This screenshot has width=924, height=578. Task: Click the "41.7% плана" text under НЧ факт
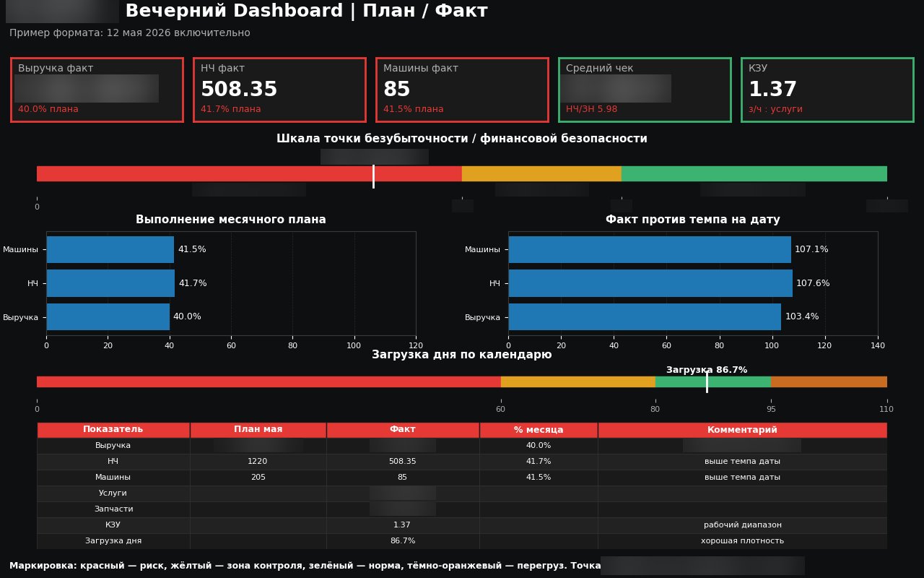[231, 109]
